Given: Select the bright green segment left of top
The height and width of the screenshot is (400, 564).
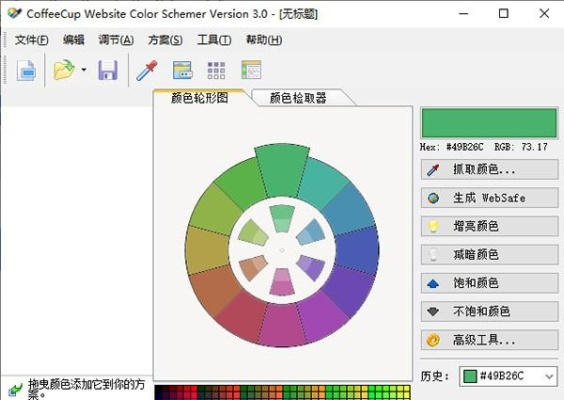Looking at the screenshot, I should click(x=242, y=183).
